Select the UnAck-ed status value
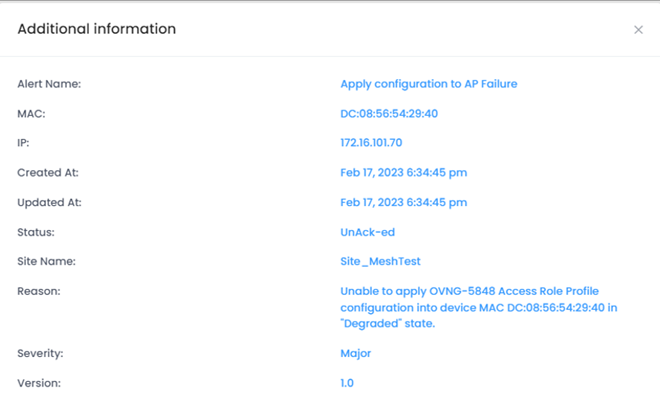Image resolution: width=660 pixels, height=408 pixels. click(368, 232)
